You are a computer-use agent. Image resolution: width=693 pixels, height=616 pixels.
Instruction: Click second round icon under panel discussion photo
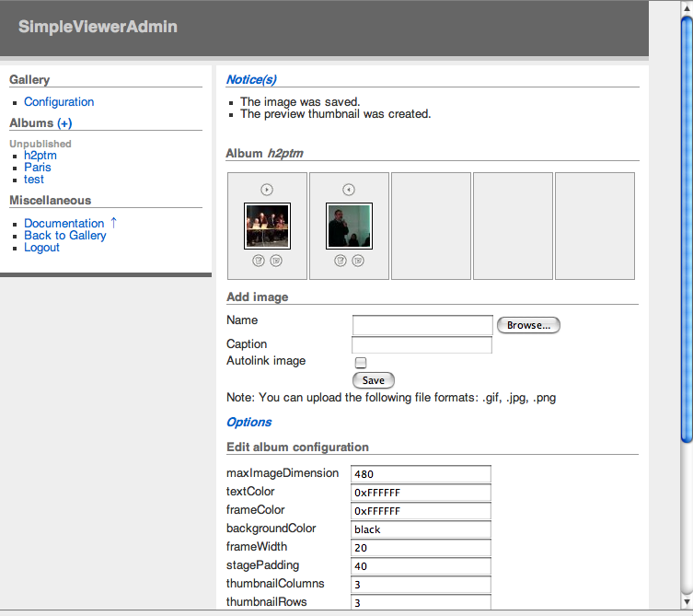pos(276,261)
